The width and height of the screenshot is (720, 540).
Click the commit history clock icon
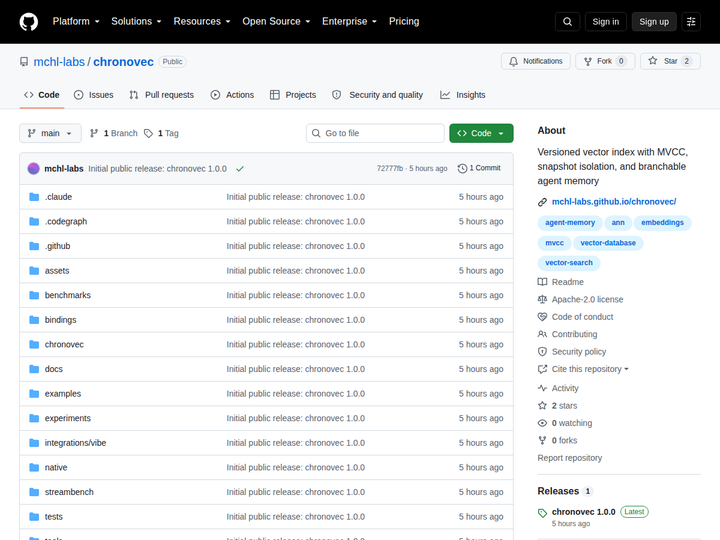462,169
